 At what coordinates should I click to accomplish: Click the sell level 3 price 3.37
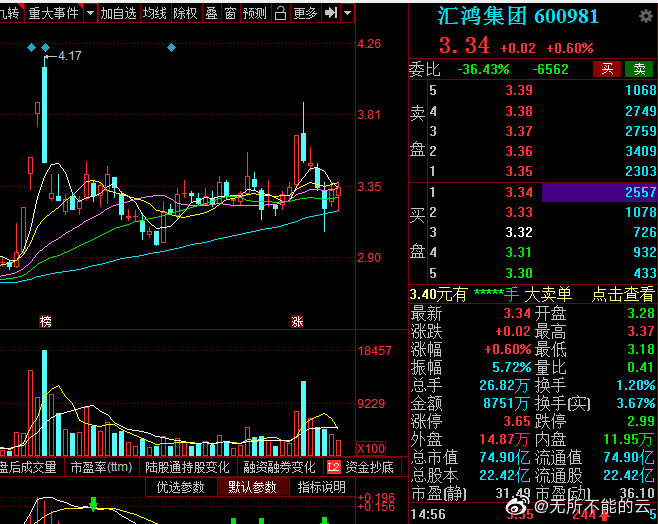[x=519, y=131]
